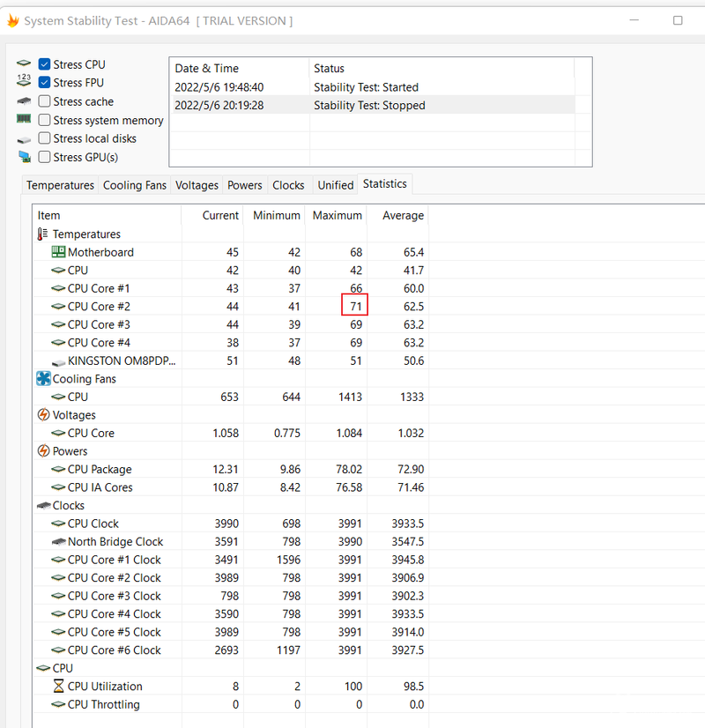This screenshot has height=728, width=705.
Task: Click the Stress local disks drive icon
Action: pyautogui.click(x=24, y=139)
